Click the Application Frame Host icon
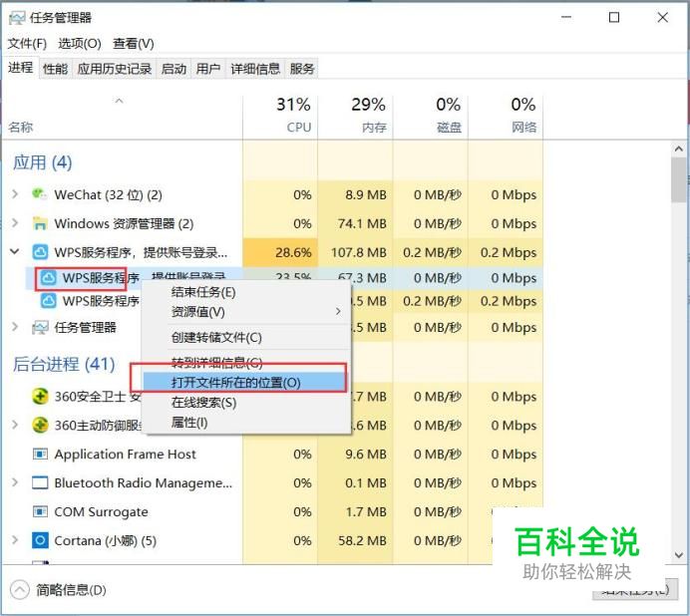This screenshot has height=616, width=690. click(x=40, y=454)
